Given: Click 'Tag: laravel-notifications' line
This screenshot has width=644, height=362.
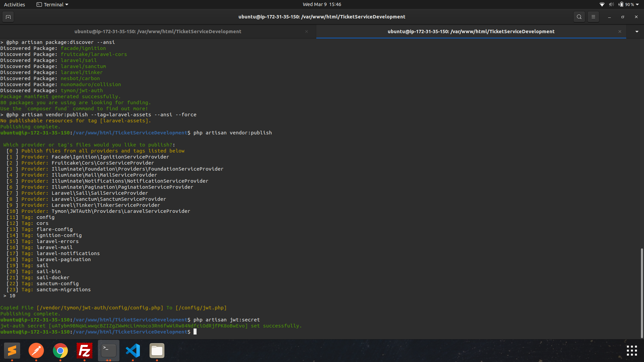Looking at the screenshot, I should tap(53, 253).
